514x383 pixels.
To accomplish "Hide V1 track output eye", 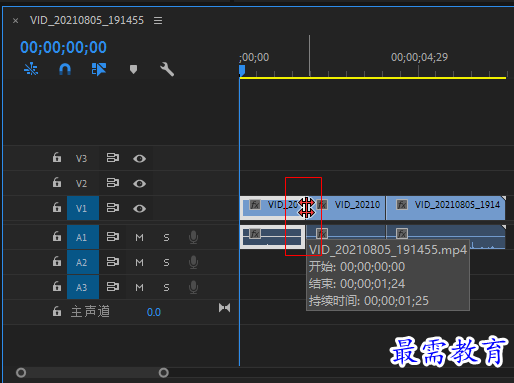I will [x=139, y=209].
